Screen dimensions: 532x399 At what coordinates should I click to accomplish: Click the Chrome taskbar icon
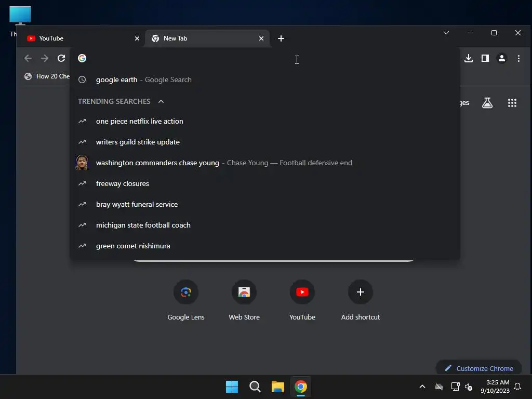click(301, 387)
